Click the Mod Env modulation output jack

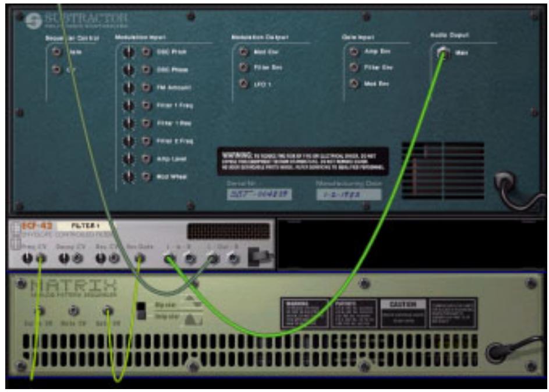coord(243,52)
